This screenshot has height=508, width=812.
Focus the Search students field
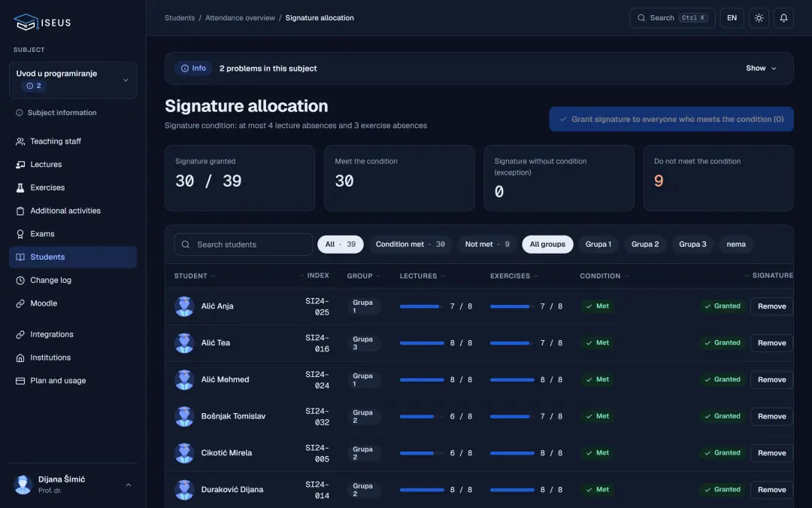244,245
